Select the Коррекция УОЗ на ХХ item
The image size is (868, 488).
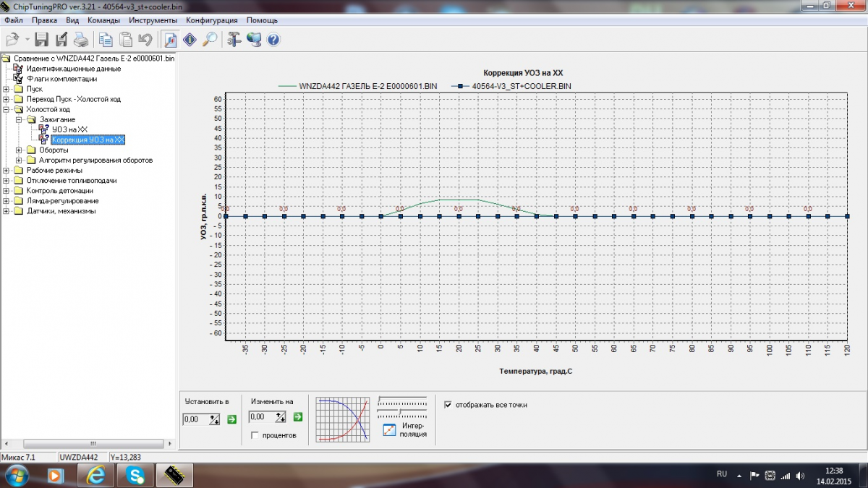tap(88, 140)
